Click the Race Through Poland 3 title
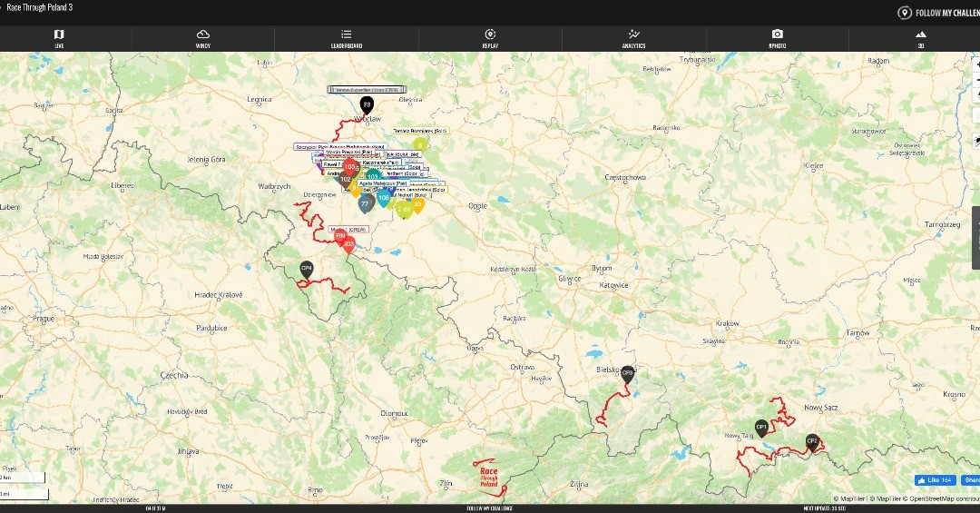Image resolution: width=980 pixels, height=513 pixels. pos(39,7)
